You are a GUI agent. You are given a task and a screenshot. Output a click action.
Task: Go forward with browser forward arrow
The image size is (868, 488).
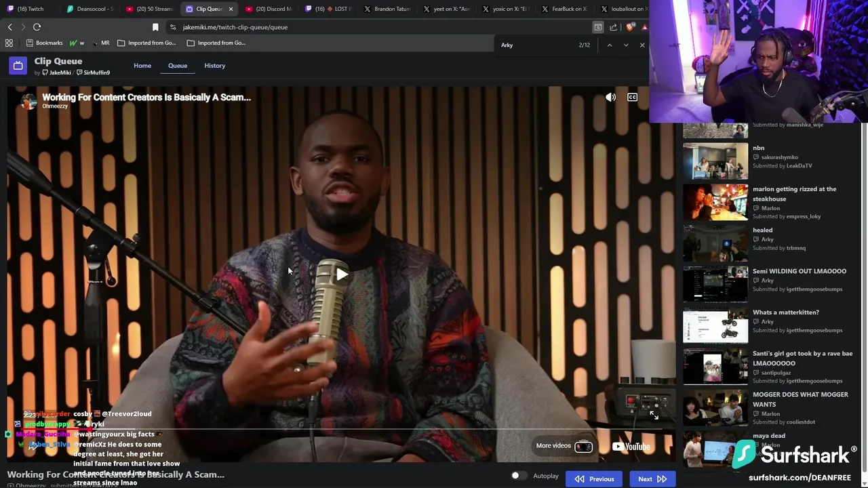tap(23, 27)
